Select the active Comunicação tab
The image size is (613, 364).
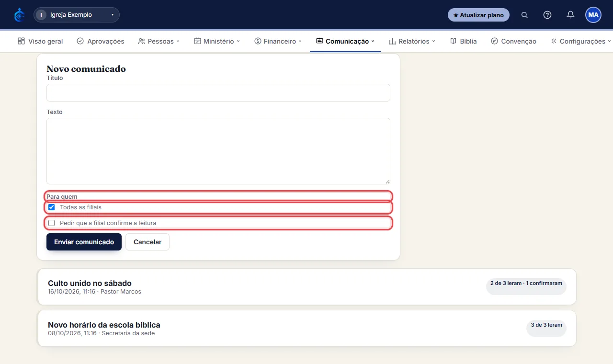click(345, 41)
